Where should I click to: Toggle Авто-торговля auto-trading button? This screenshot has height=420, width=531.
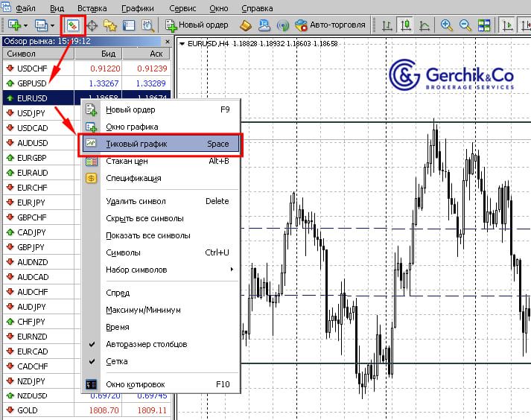tap(331, 25)
